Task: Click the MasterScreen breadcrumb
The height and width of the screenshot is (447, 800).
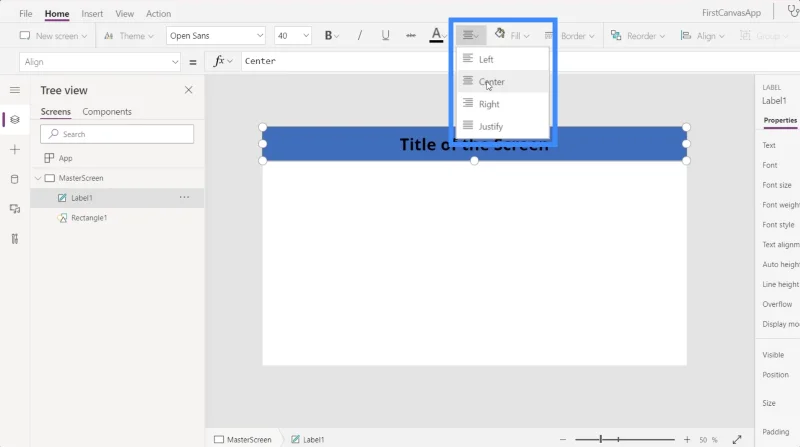Action: (243, 439)
